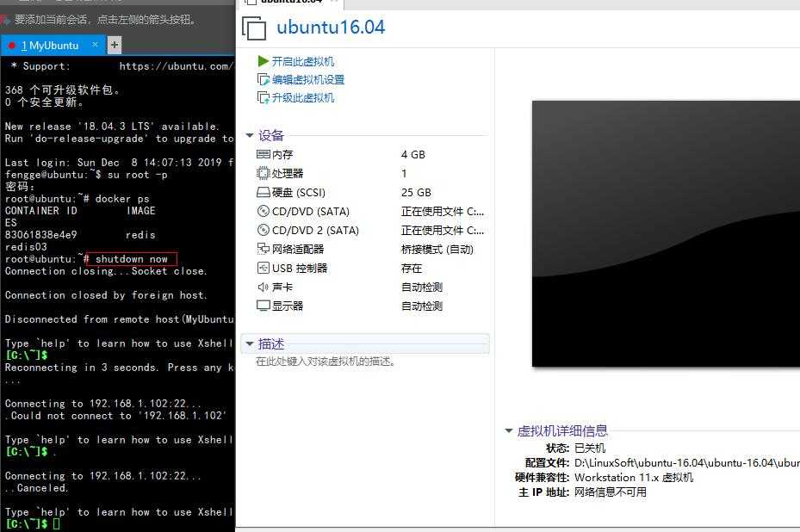Screen dimensions: 800x532
Task: Select the processor (处理器) chip icon
Action: coord(263,173)
